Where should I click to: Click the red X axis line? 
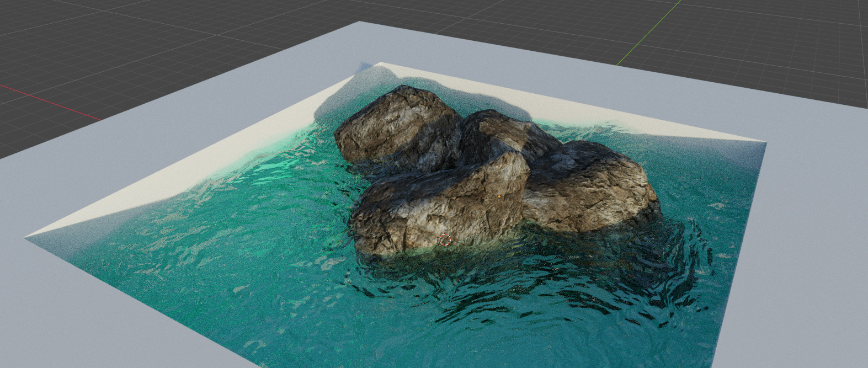(x=50, y=102)
